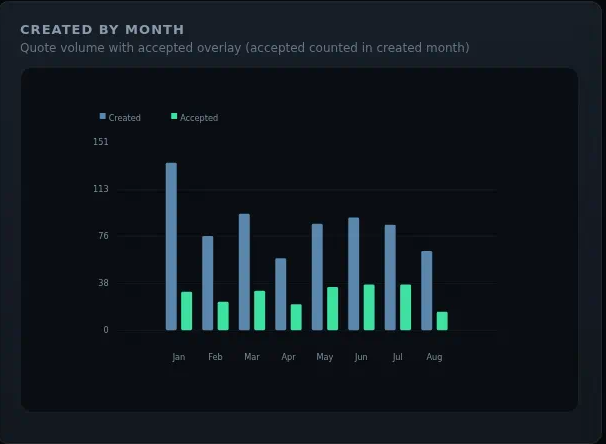
Task: Click the Quote volume subtitle text
Action: (x=245, y=48)
